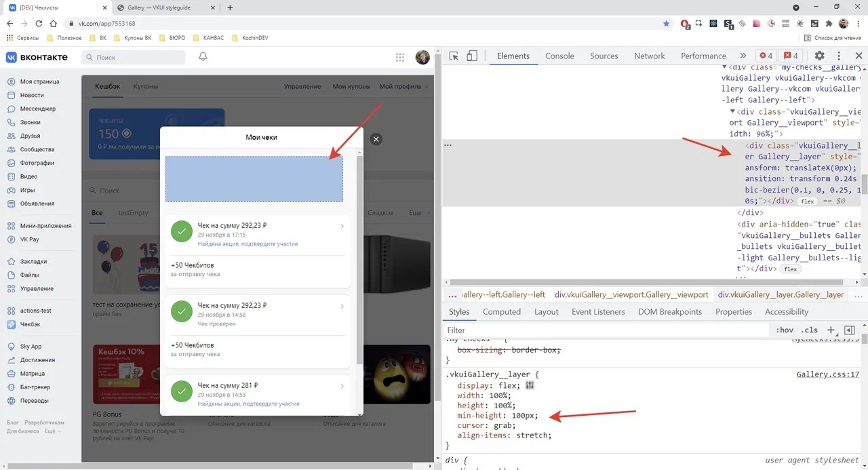Select div.vkuiGallery__layer.Gallery__layer breadcrumb
This screenshot has width=868, height=470.
(781, 295)
